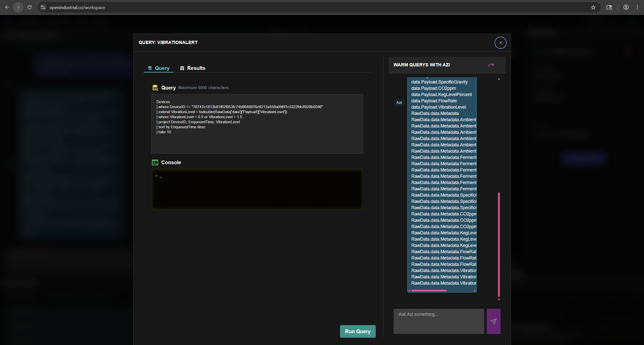
Task: Send message with the paper plane icon
Action: [494, 321]
